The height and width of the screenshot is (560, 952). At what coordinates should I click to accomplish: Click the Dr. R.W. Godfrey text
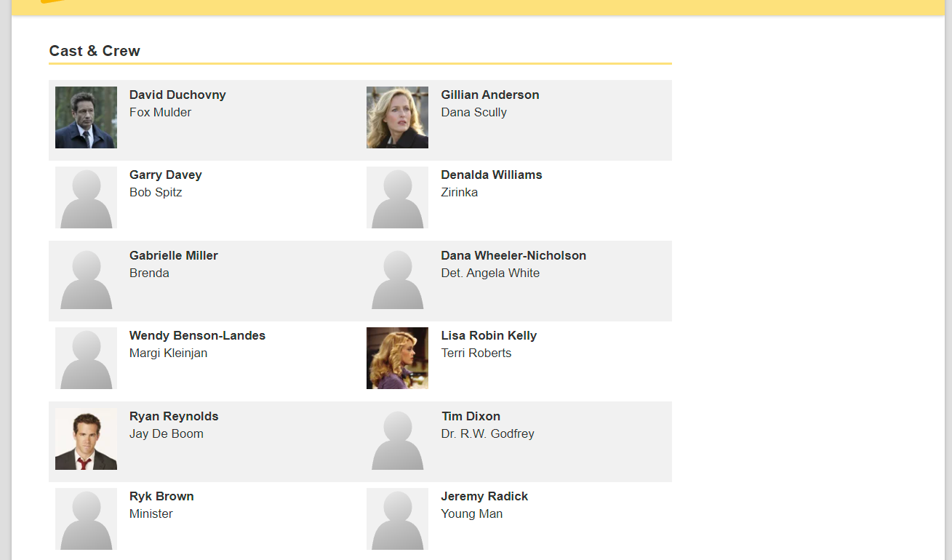pyautogui.click(x=487, y=433)
